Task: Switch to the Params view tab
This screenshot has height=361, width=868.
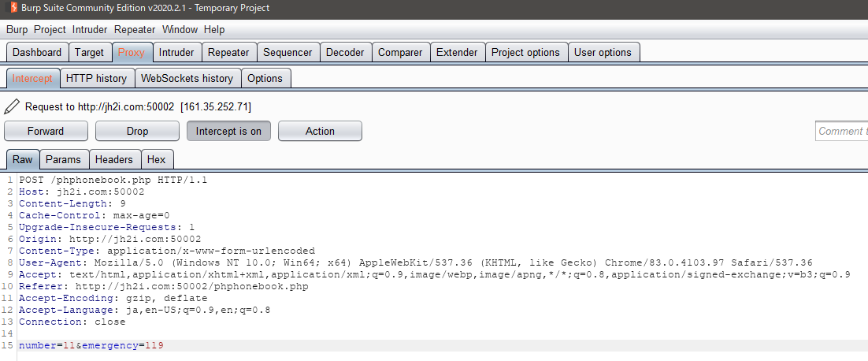Action: click(x=64, y=159)
